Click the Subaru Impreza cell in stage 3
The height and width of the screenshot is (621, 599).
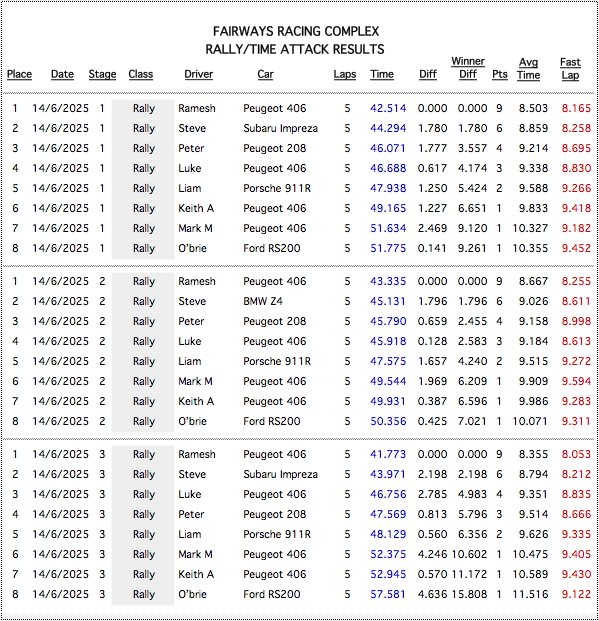pyautogui.click(x=280, y=474)
